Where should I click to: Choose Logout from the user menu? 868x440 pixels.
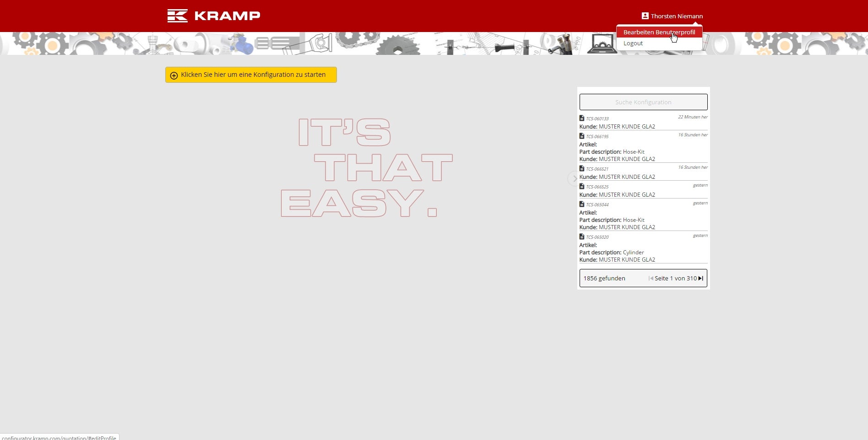pyautogui.click(x=633, y=43)
